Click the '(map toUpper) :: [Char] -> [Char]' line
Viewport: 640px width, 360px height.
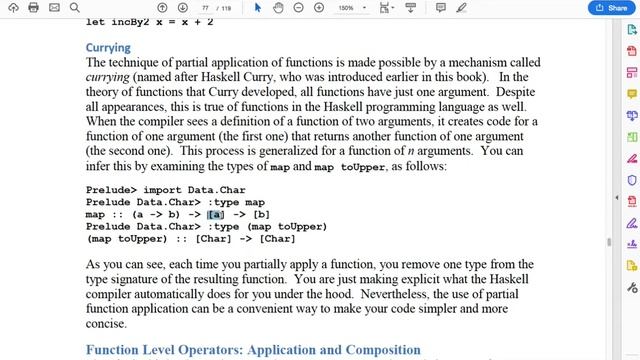191,239
